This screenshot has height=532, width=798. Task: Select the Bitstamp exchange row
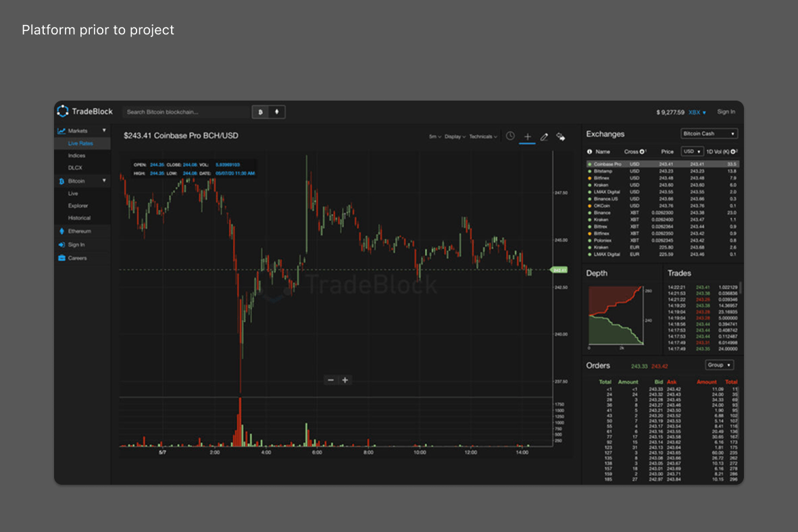tap(663, 171)
